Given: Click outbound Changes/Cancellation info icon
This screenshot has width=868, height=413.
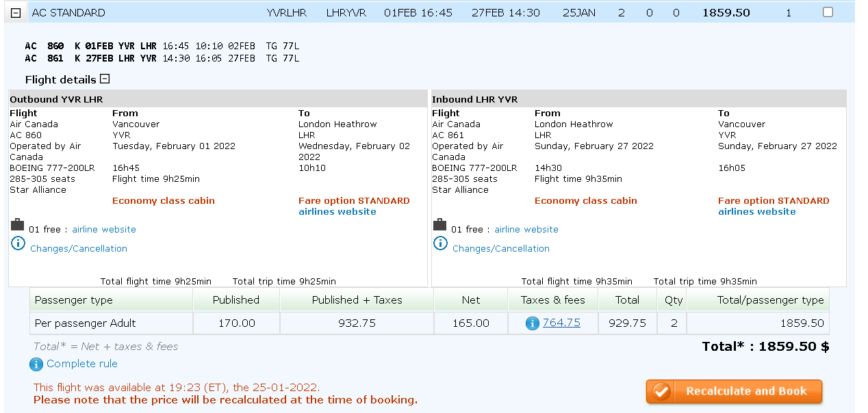Looking at the screenshot, I should click(18, 243).
